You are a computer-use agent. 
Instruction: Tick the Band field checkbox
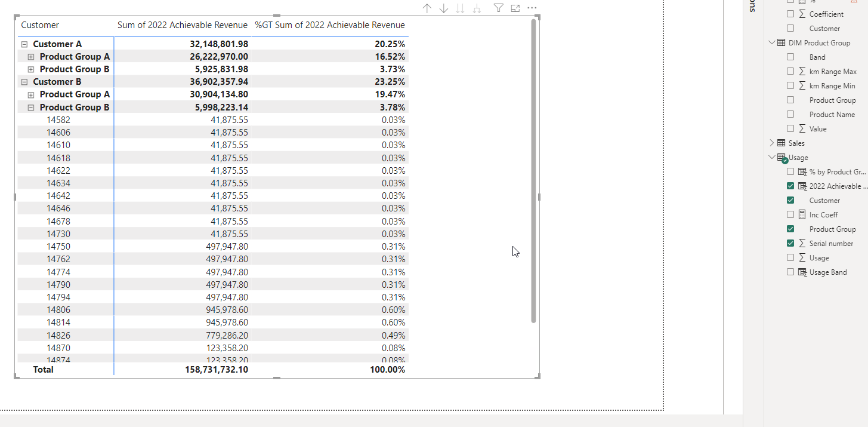click(x=790, y=57)
